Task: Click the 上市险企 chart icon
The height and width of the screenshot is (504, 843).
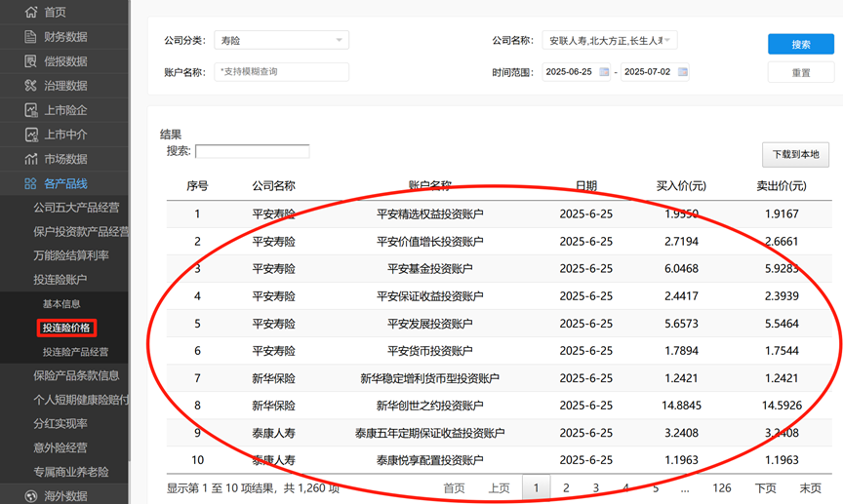Action: click(x=30, y=110)
